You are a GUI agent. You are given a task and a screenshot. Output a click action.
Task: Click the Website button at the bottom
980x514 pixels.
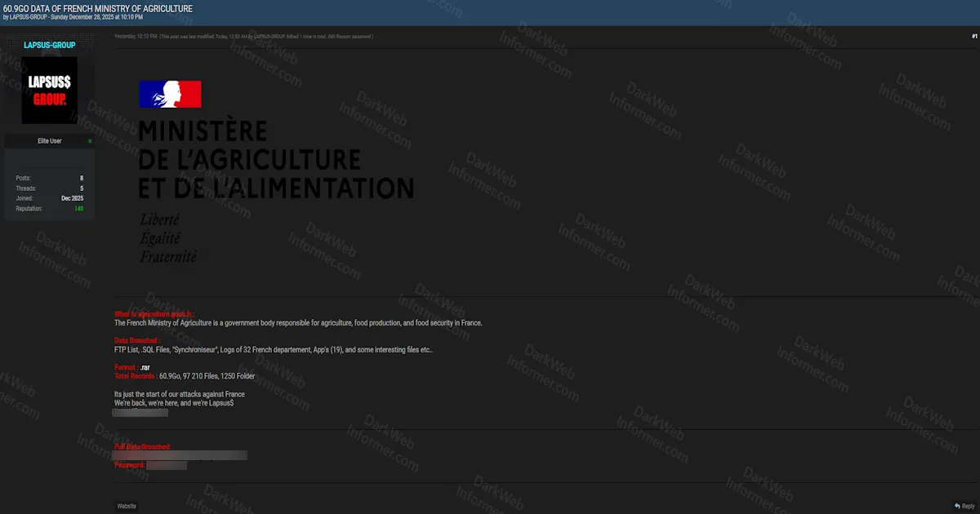click(126, 506)
